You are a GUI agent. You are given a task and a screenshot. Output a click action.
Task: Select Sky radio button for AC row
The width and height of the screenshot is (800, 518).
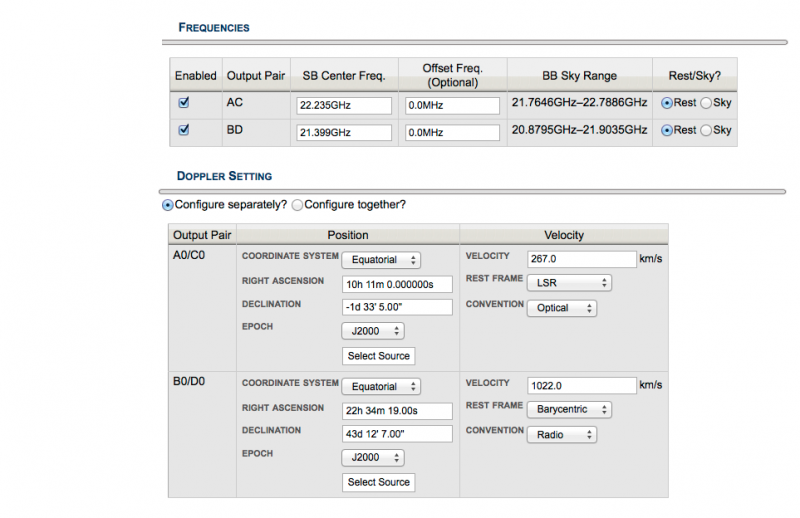click(708, 103)
